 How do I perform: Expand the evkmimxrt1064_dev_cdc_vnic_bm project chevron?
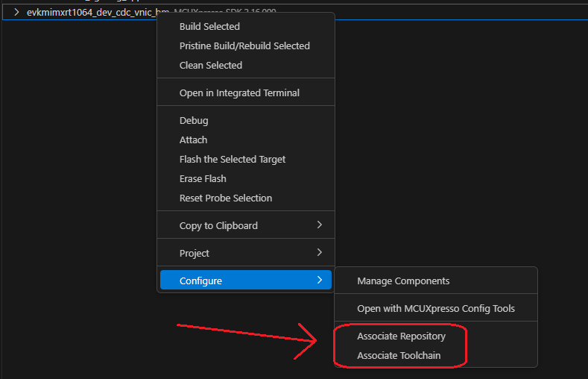point(16,12)
